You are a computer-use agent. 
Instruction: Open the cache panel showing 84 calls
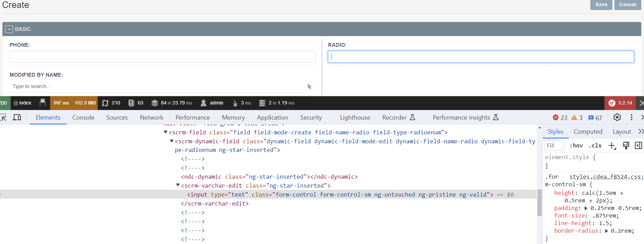click(x=172, y=103)
